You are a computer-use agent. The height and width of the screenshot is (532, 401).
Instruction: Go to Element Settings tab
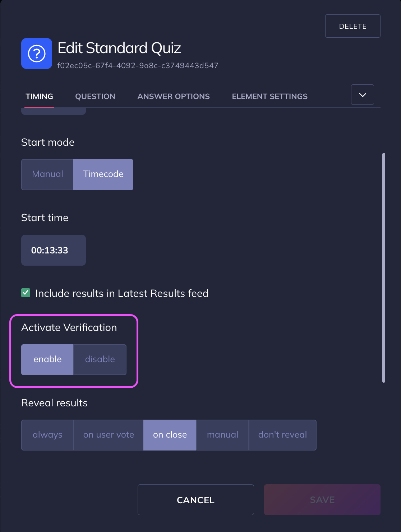pos(269,97)
